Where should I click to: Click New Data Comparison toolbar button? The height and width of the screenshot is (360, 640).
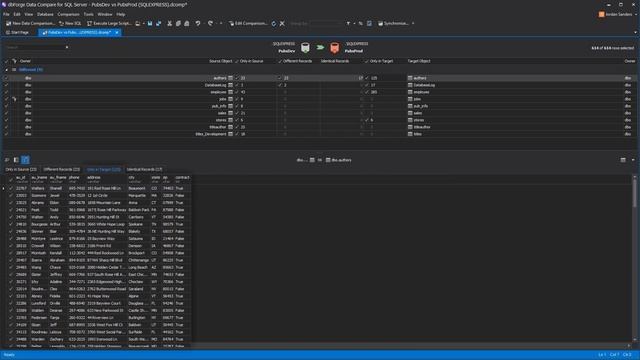tap(30, 24)
